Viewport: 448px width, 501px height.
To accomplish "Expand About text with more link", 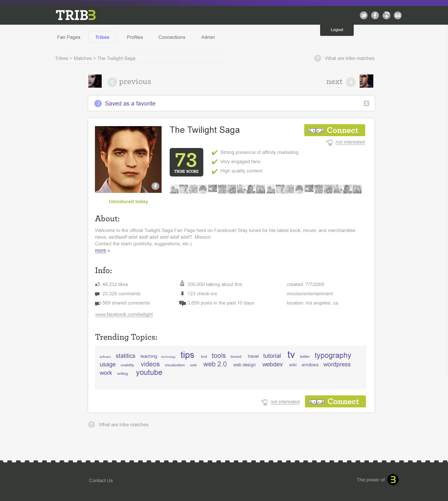I will [x=101, y=250].
